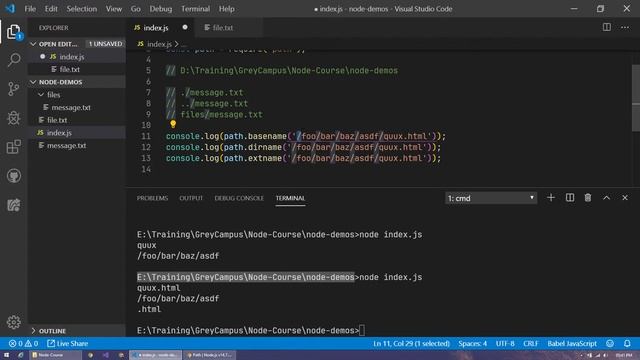Click the Path Node.js browser taskbar item
This screenshot has height=360, width=640.
209,355
